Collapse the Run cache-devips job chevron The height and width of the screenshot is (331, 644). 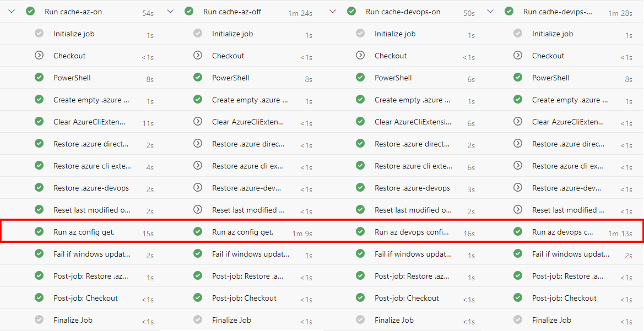pos(490,12)
